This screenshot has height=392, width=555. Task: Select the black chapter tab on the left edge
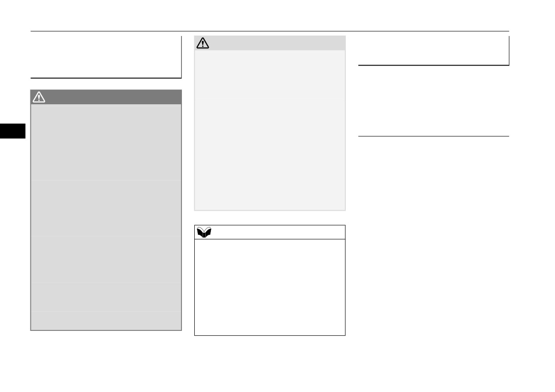point(13,131)
